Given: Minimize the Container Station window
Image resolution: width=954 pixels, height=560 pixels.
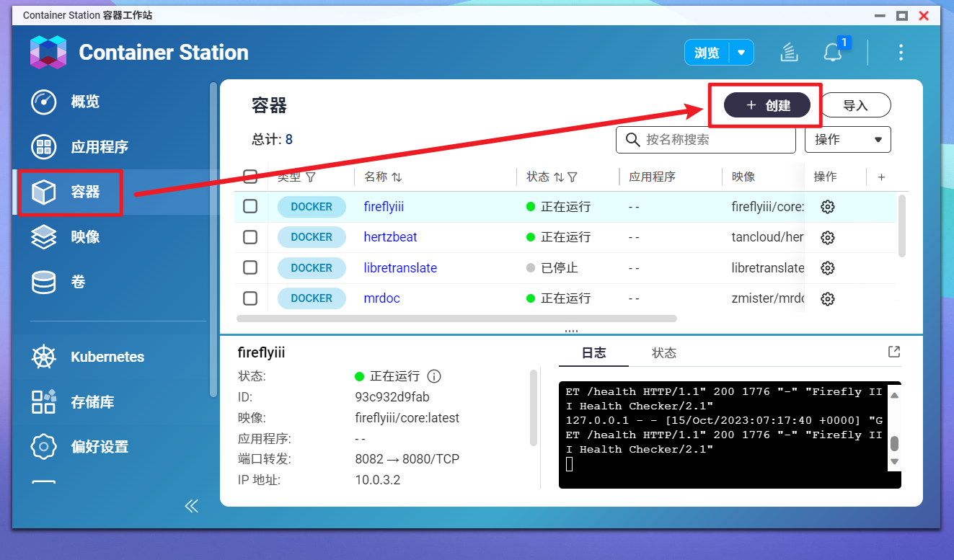Looking at the screenshot, I should [x=881, y=15].
